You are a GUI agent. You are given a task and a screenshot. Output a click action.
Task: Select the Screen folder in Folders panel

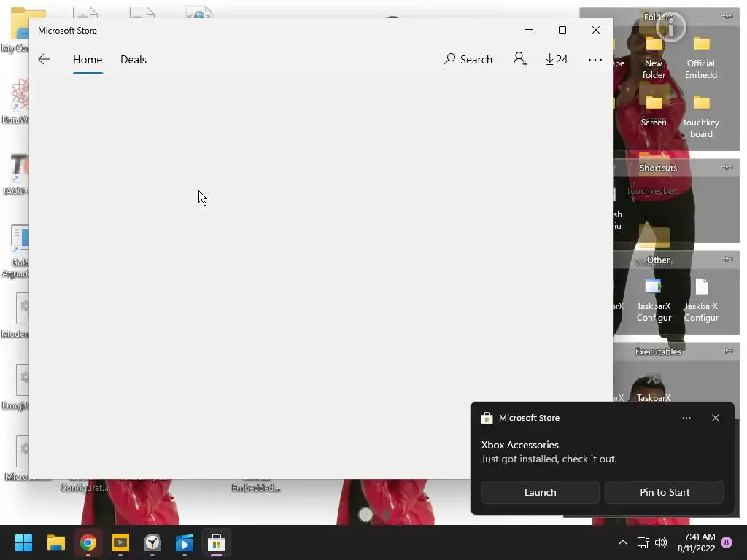[x=654, y=111]
